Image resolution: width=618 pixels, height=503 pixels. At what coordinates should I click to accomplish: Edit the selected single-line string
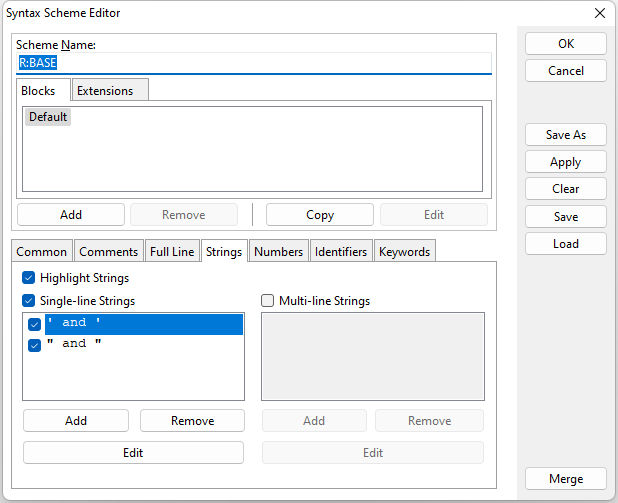click(133, 453)
